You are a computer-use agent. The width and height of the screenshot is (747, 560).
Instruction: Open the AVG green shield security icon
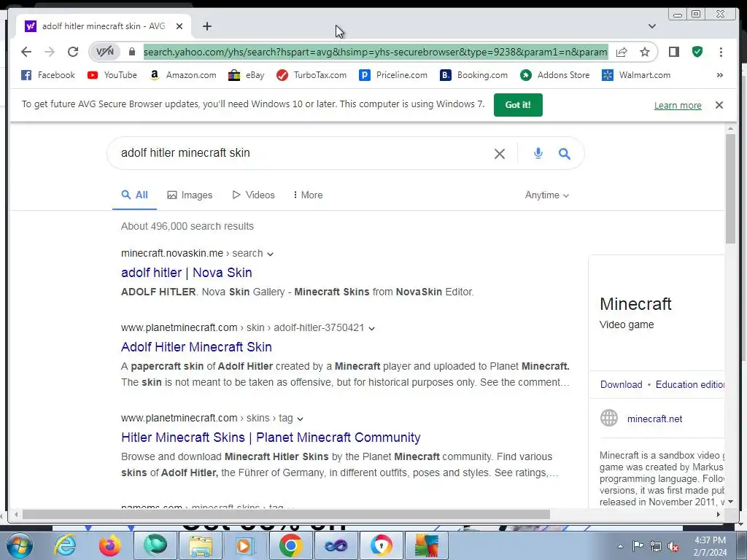[697, 52]
